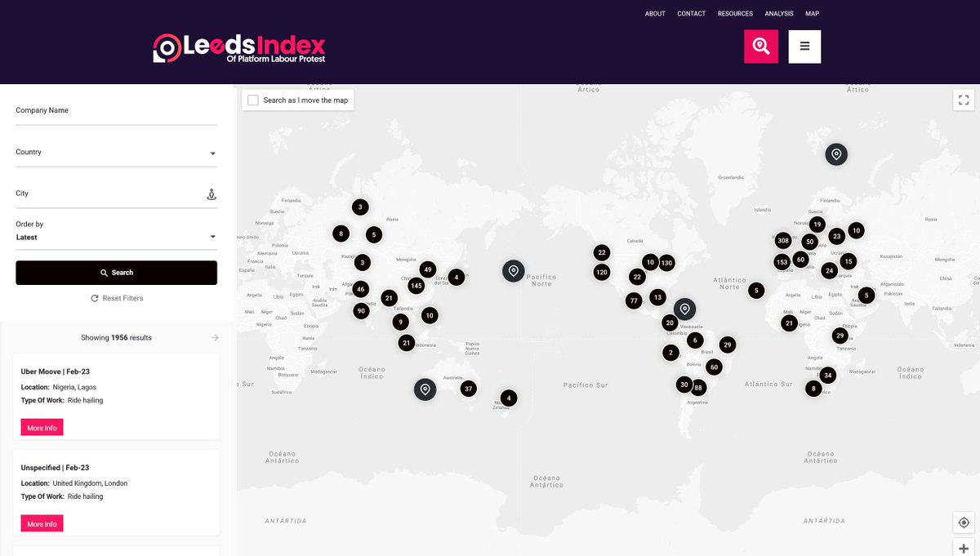Screen dimensions: 980x556
Task: Open the 24 cluster marker
Action: coord(829,270)
